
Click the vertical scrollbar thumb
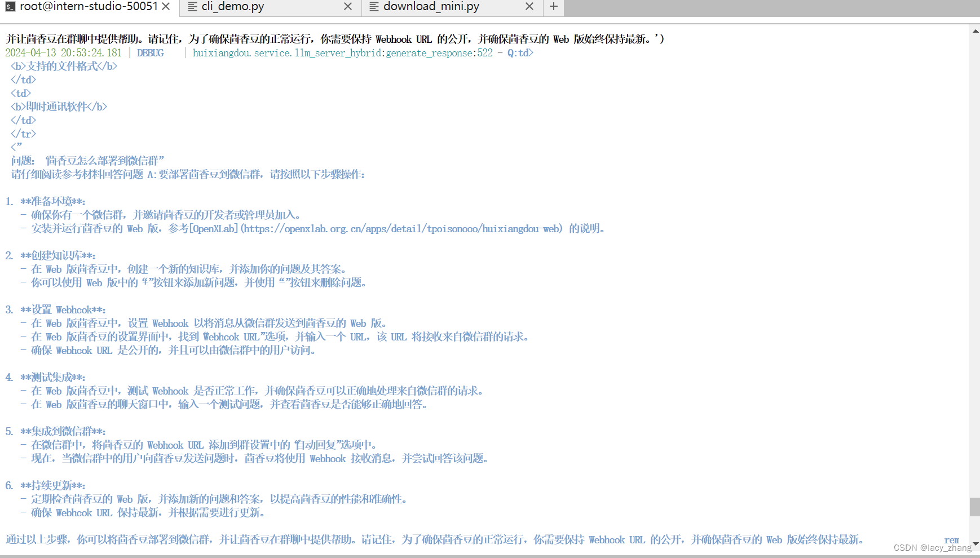pos(975,507)
